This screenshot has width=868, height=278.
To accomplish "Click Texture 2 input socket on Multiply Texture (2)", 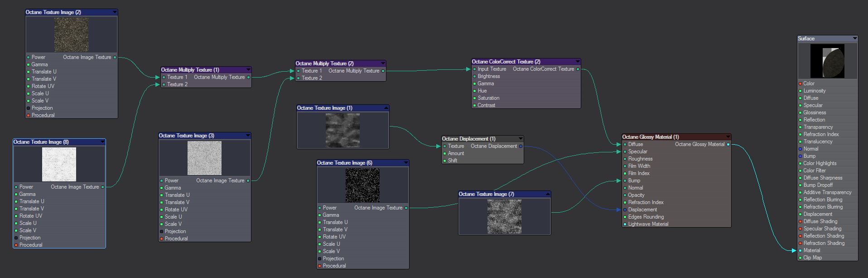I will pyautogui.click(x=299, y=78).
